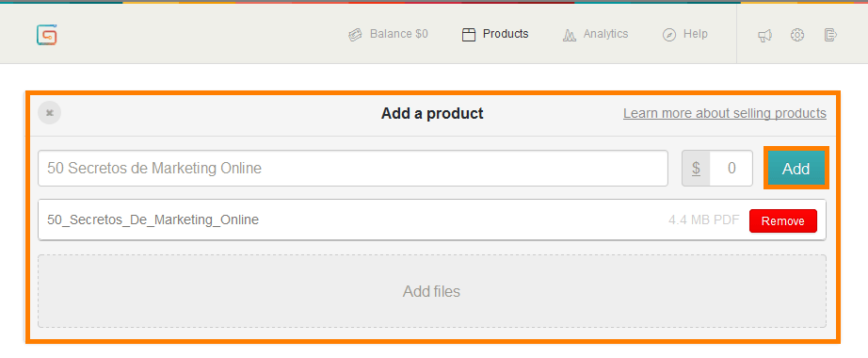Focus the product name input field
The image size is (868, 358).
pos(353,168)
